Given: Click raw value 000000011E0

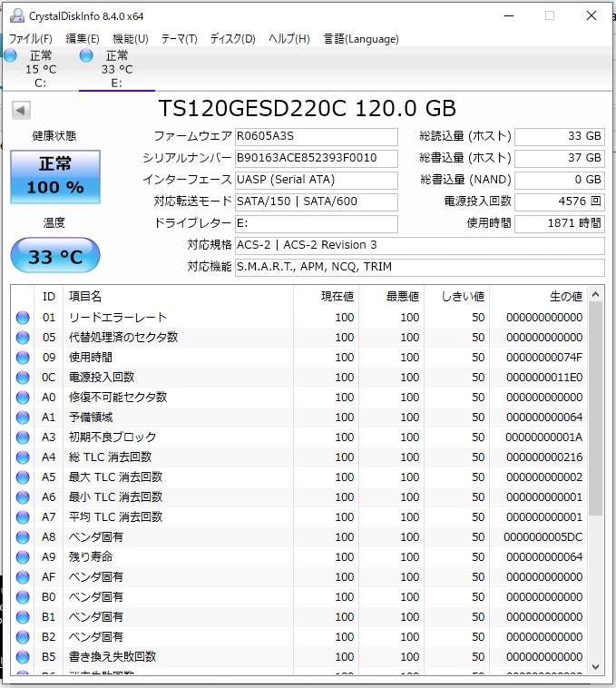Looking at the screenshot, I should click(544, 378).
